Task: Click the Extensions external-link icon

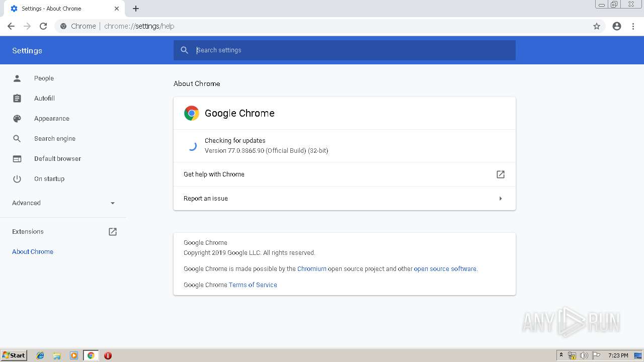Action: 113,232
